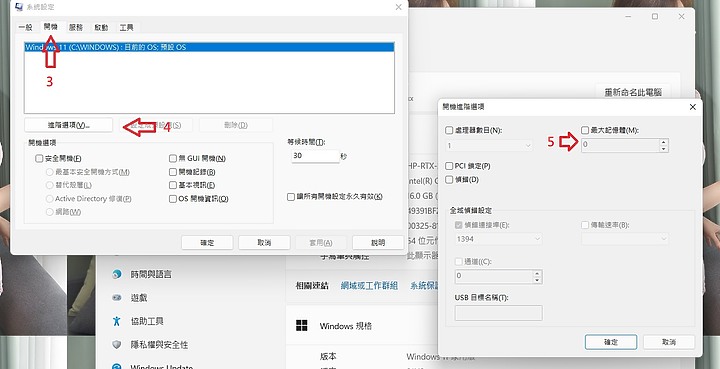
Task: Select the Windows 11 (C:\WINDOWS) boot entry
Action: point(209,47)
